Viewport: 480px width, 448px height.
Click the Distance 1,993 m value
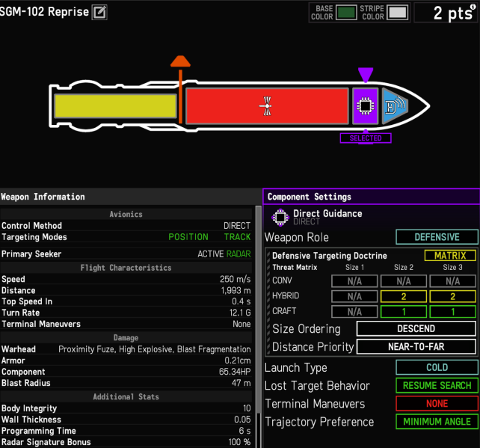[236, 291]
